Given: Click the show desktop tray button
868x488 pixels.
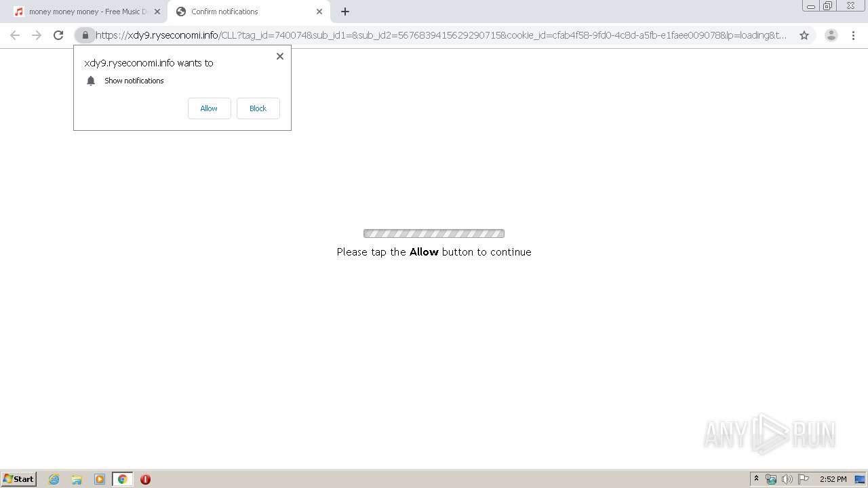Looking at the screenshot, I should 860,479.
